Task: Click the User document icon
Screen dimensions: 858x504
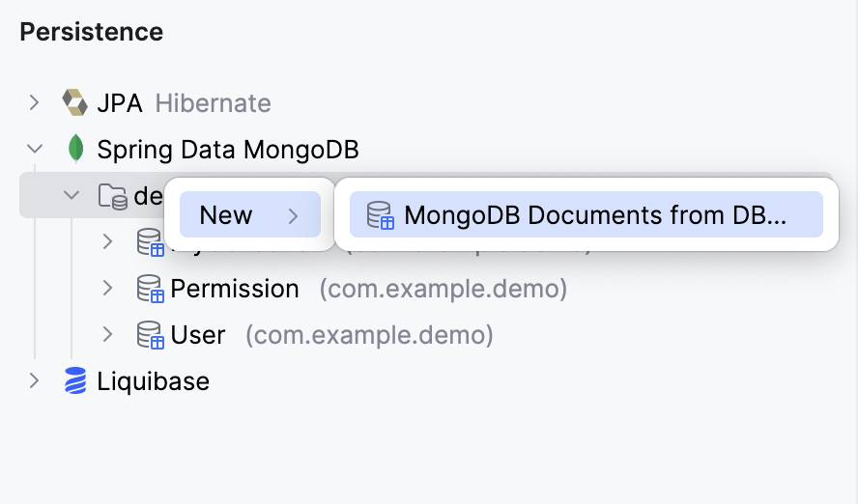Action: tap(150, 335)
